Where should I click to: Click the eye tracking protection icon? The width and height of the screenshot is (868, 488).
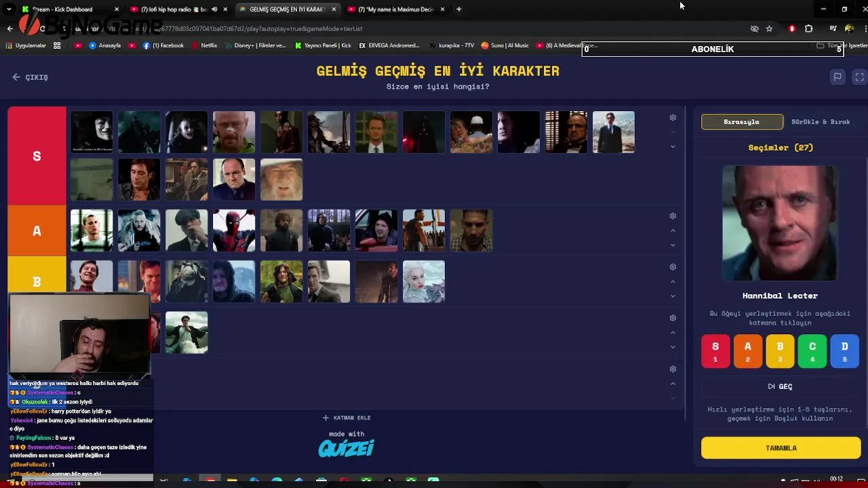click(754, 28)
